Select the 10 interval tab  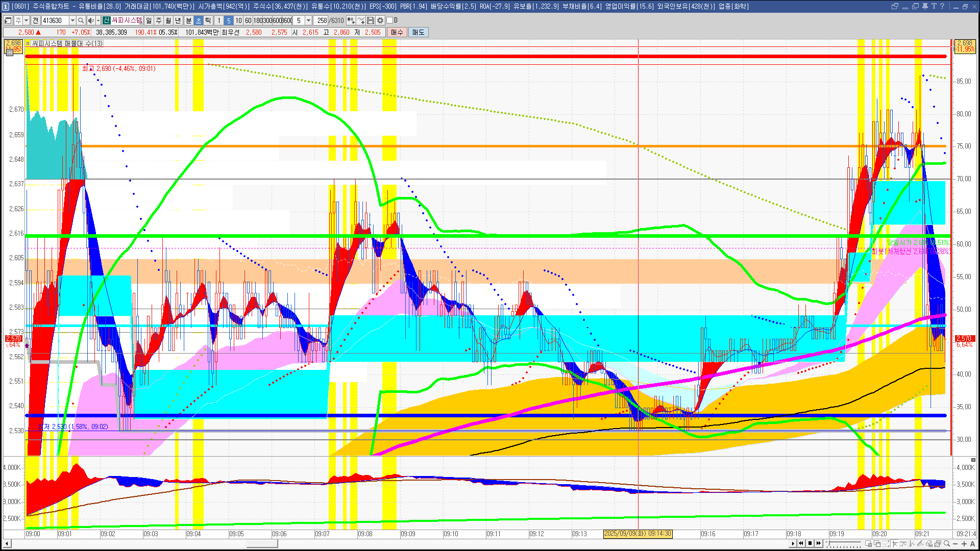[238, 20]
